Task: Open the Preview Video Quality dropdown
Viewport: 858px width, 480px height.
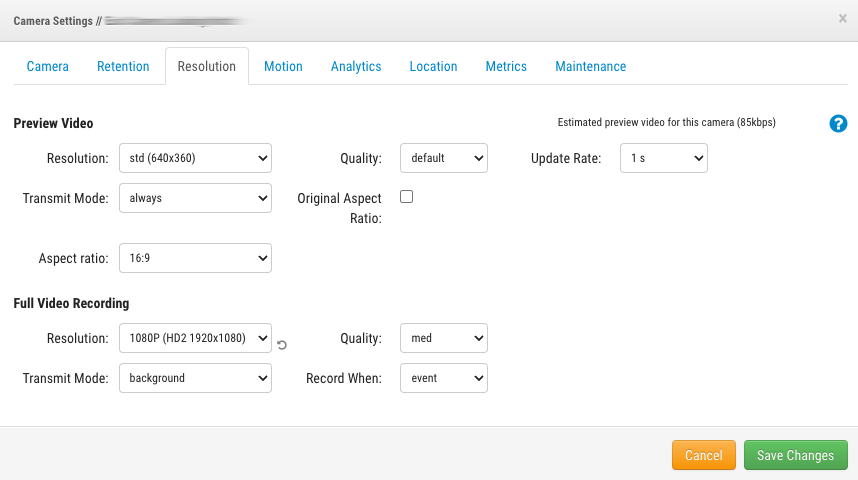Action: pyautogui.click(x=444, y=158)
